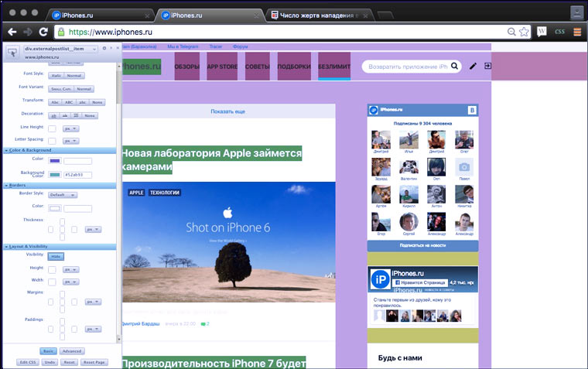Set Transform to None
588x369 pixels.
point(97,102)
